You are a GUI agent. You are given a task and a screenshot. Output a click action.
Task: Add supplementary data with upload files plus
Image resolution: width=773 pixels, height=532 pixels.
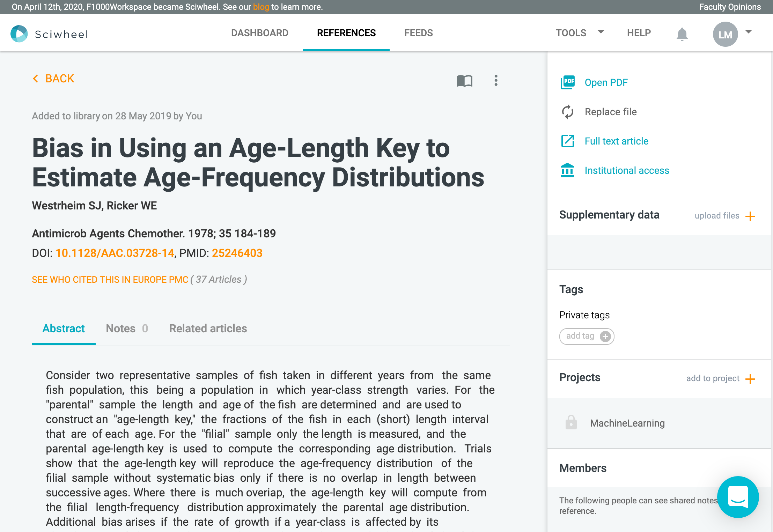click(750, 216)
